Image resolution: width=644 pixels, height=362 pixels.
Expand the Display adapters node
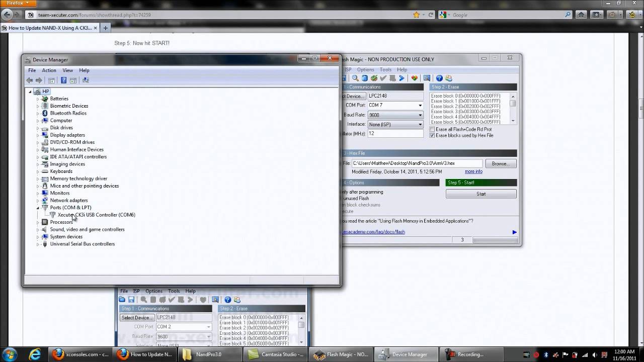click(x=38, y=135)
